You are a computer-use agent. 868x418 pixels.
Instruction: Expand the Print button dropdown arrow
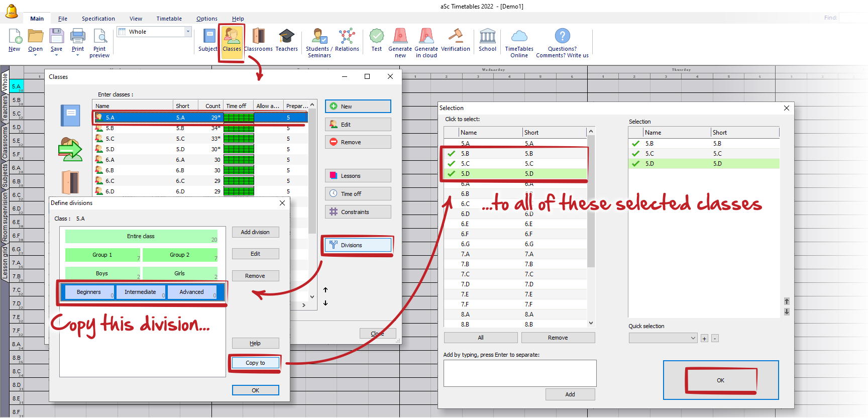(78, 55)
